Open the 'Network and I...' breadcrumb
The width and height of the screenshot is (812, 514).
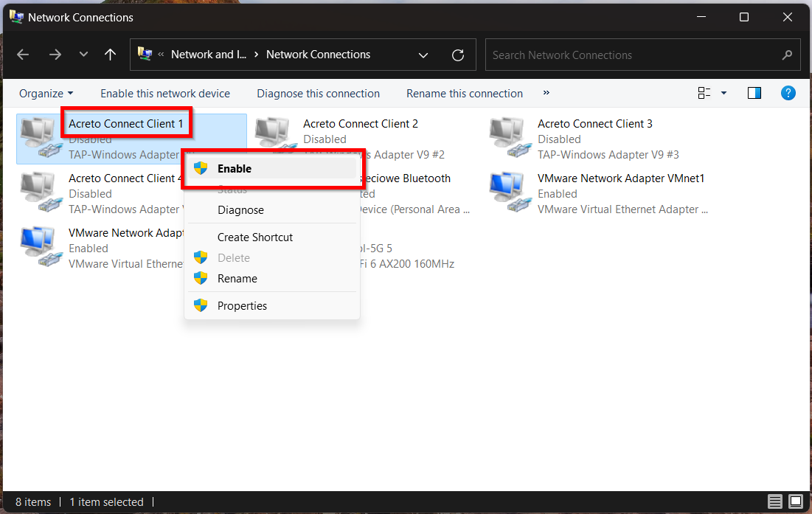(x=209, y=55)
